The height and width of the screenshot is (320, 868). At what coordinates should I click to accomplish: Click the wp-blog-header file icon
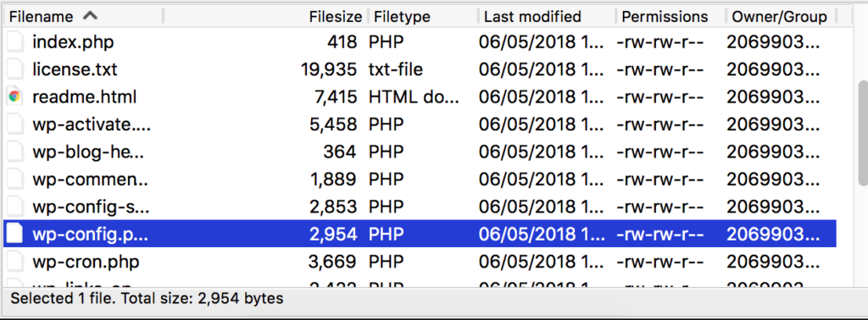[x=15, y=152]
